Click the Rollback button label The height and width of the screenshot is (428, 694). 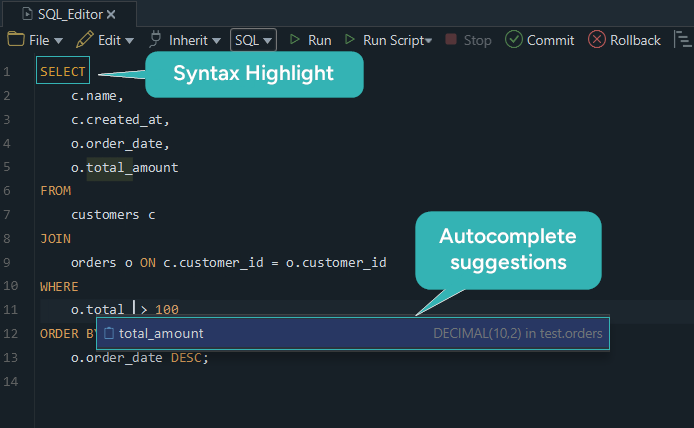point(635,40)
